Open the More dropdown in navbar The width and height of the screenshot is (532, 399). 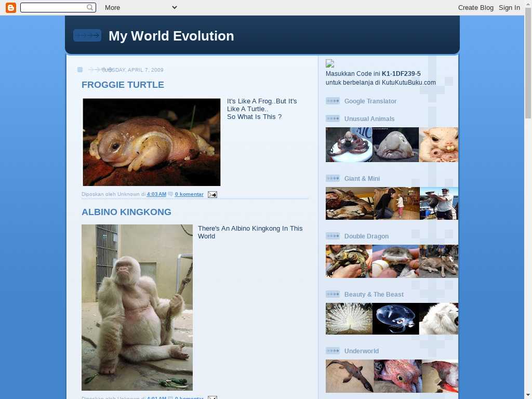pos(140,7)
